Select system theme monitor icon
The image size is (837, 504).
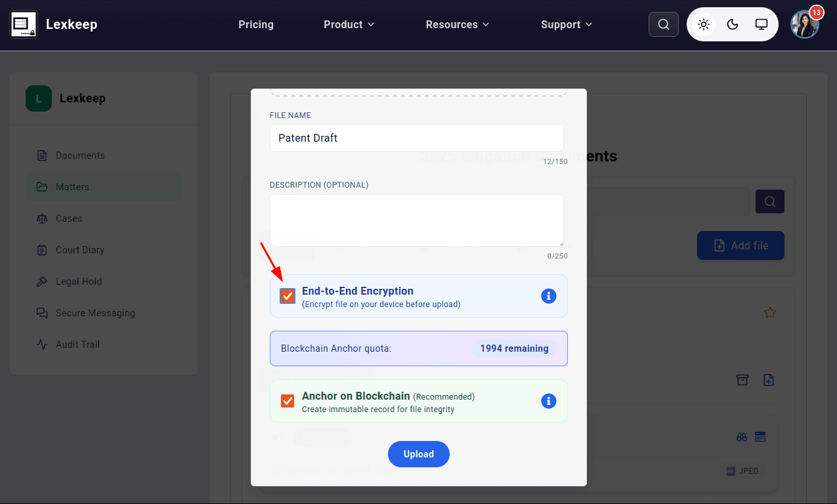pos(762,24)
